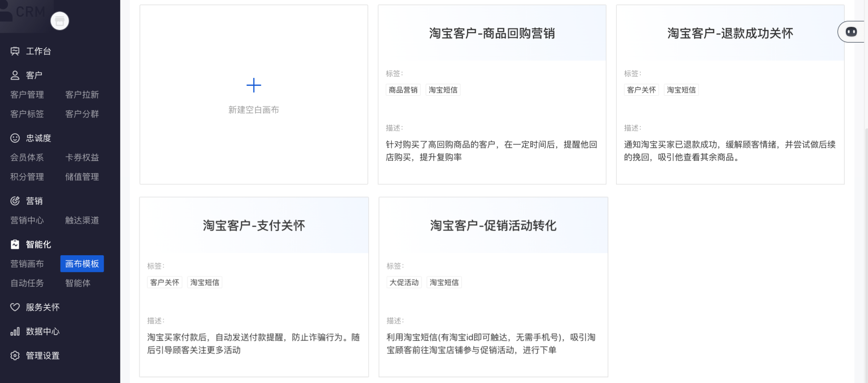Open the 淘宝客户-退款成功关怀 template card
868x383 pixels.
[x=730, y=34]
